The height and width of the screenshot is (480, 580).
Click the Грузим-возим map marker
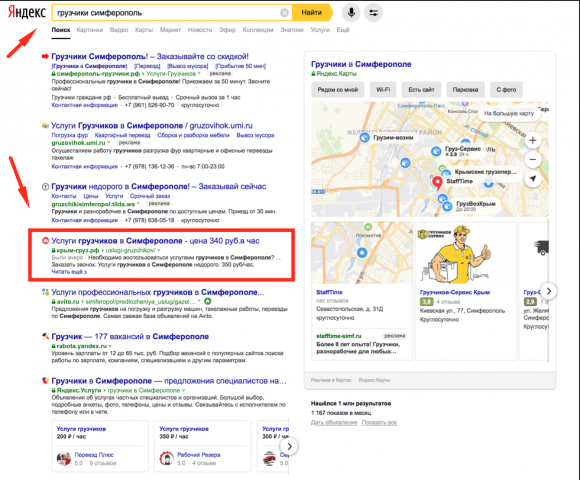point(364,138)
